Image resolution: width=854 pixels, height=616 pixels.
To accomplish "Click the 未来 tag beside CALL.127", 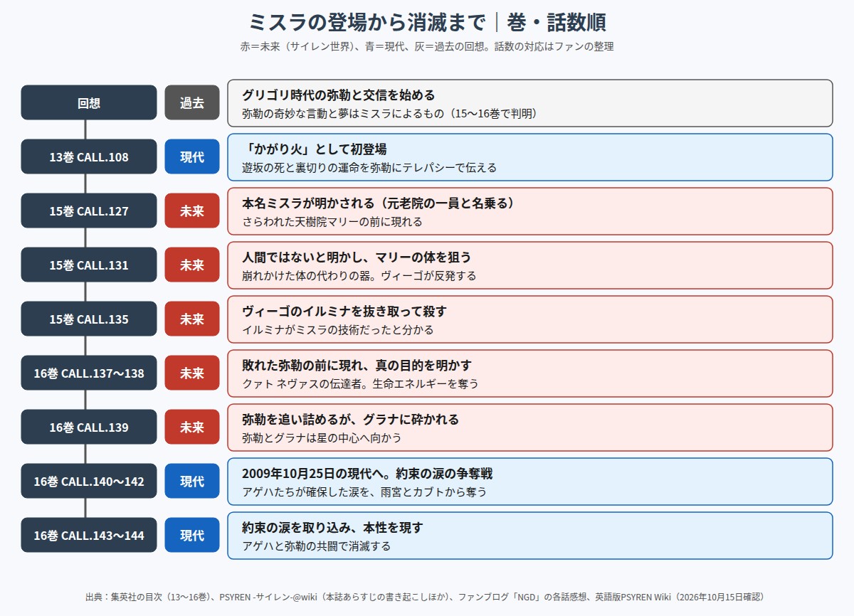I will pos(192,211).
